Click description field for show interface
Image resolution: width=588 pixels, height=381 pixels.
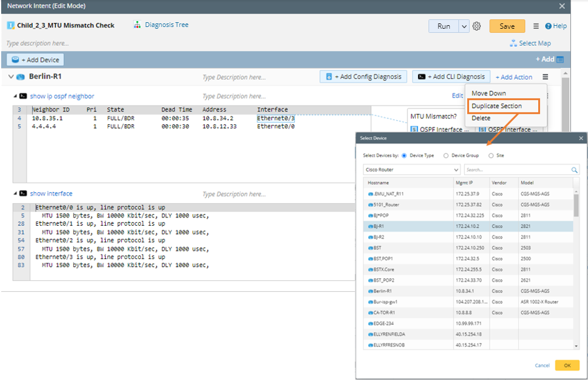click(x=234, y=194)
